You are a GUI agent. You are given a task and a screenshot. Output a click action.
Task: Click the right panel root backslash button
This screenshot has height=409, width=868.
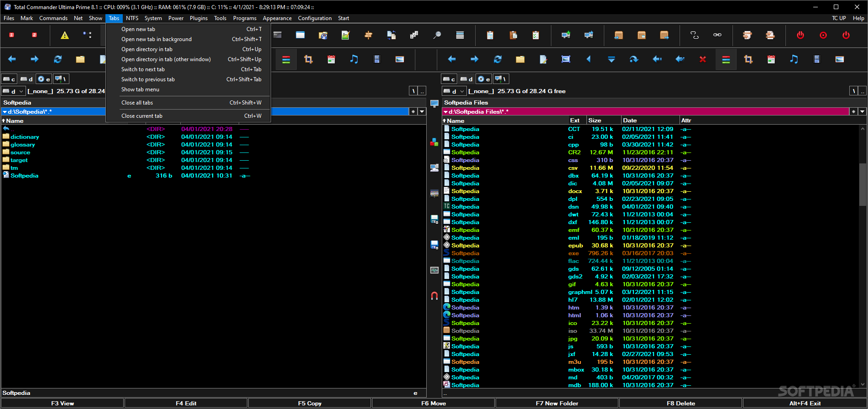(853, 91)
